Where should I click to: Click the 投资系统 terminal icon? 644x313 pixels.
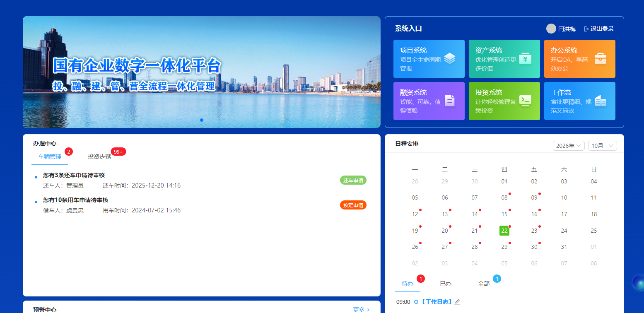tap(525, 101)
